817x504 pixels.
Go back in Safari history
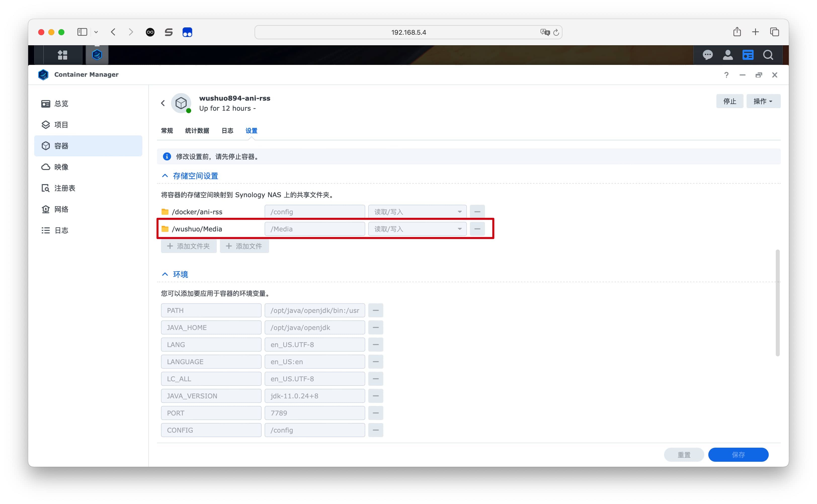pyautogui.click(x=113, y=32)
